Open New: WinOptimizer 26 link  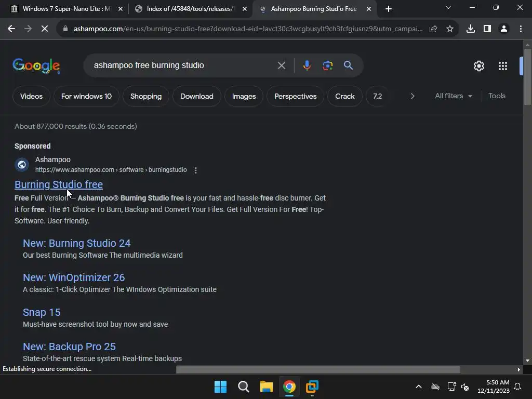pyautogui.click(x=74, y=277)
